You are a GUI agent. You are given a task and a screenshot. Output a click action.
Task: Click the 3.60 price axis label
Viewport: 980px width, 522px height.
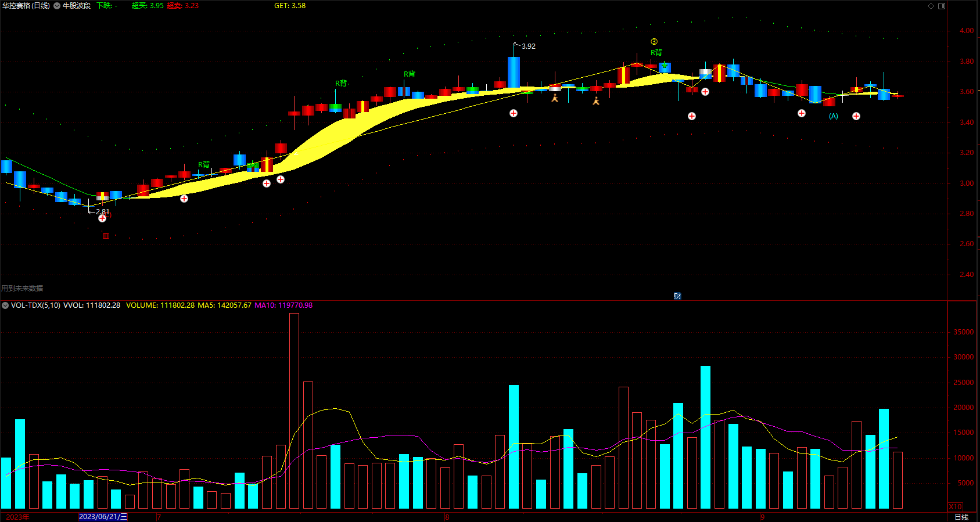(x=967, y=92)
